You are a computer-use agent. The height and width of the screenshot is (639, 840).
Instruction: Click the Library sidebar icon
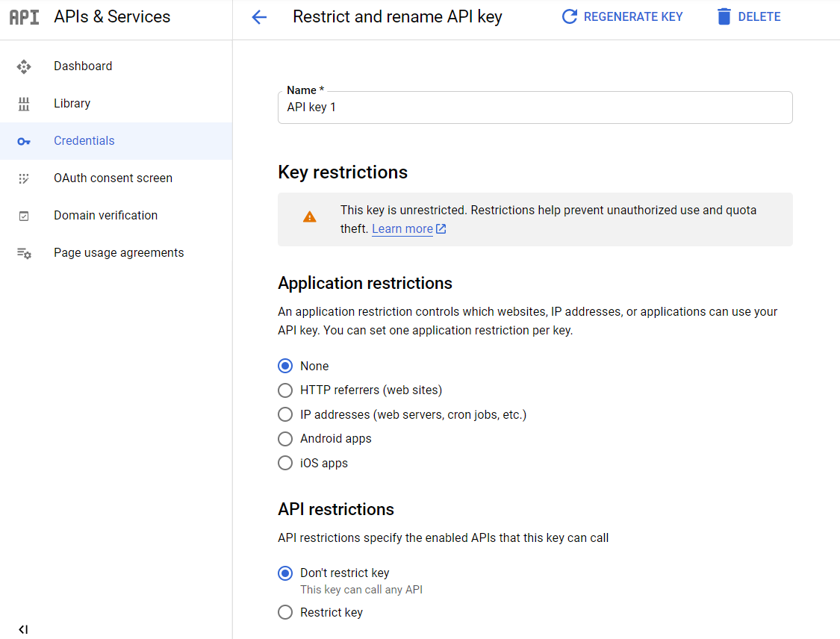click(24, 104)
